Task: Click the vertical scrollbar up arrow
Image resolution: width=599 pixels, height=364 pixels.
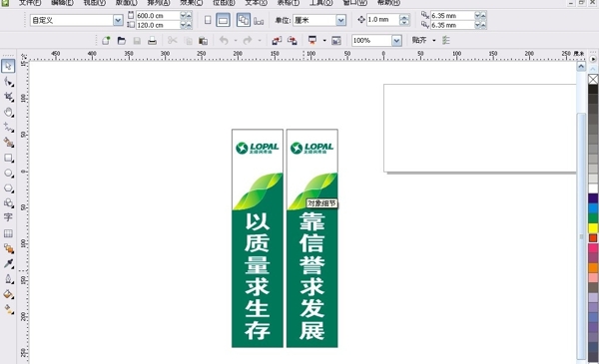Action: coord(581,67)
